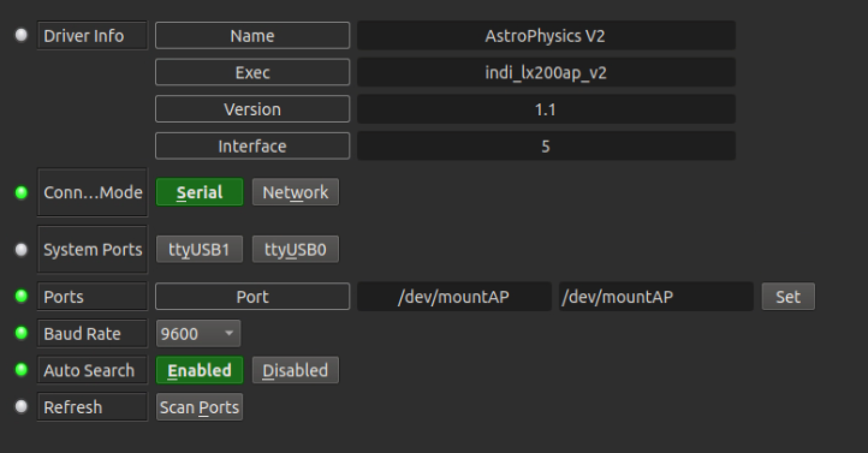Enable Auto Search
The height and width of the screenshot is (453, 868).
point(200,370)
